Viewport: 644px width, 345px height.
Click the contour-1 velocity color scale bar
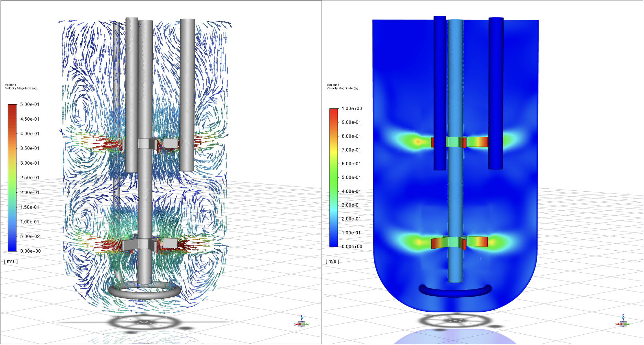[x=334, y=177]
